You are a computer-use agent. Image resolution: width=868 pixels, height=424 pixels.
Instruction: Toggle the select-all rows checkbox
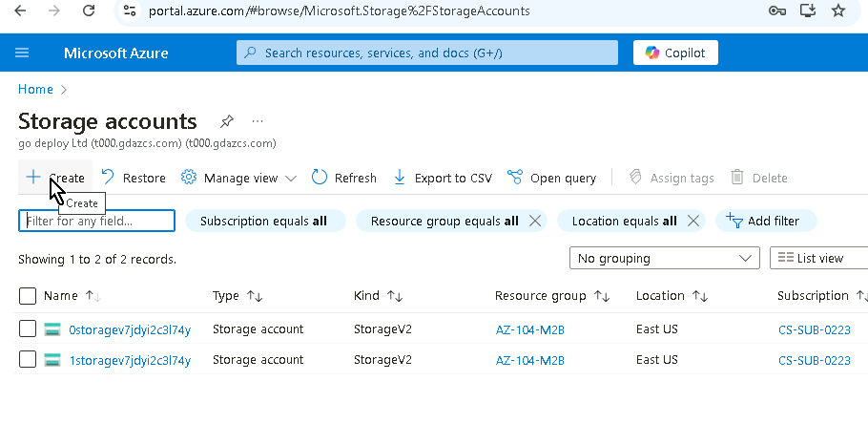(x=28, y=296)
